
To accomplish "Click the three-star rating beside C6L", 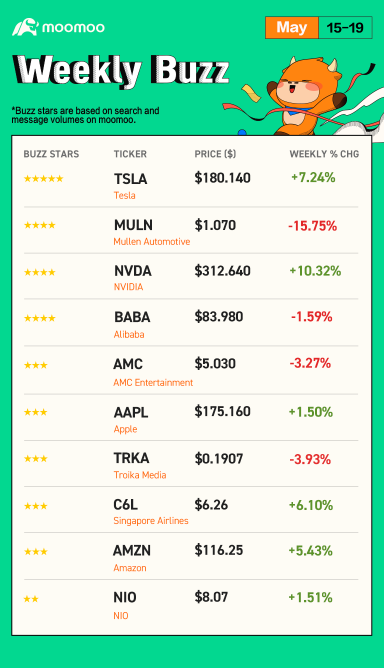I will [35, 506].
